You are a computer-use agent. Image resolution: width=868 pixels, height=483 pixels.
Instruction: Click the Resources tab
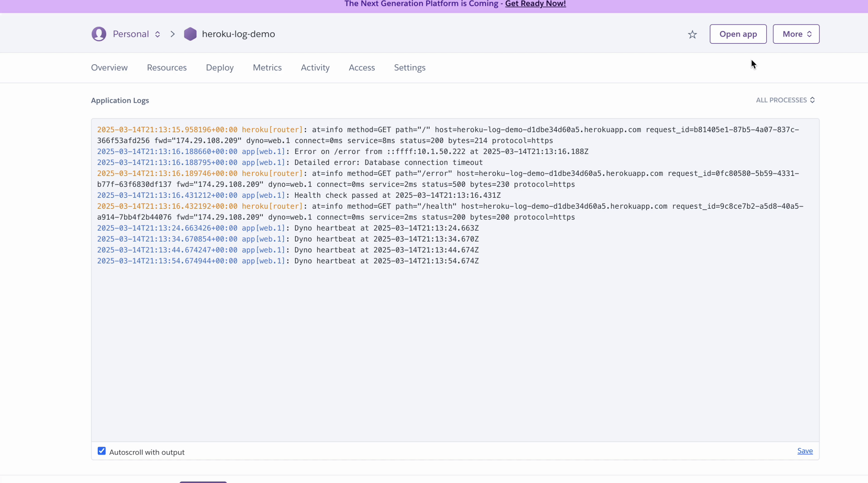[167, 67]
